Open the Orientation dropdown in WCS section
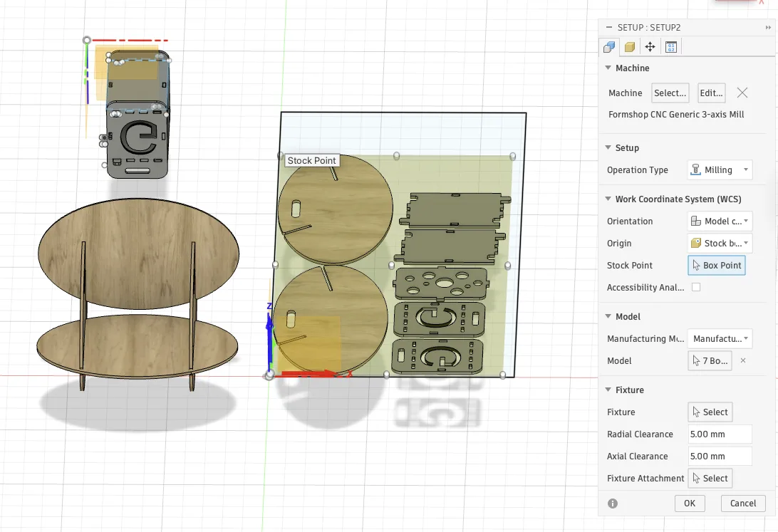The image size is (778, 532). (720, 221)
